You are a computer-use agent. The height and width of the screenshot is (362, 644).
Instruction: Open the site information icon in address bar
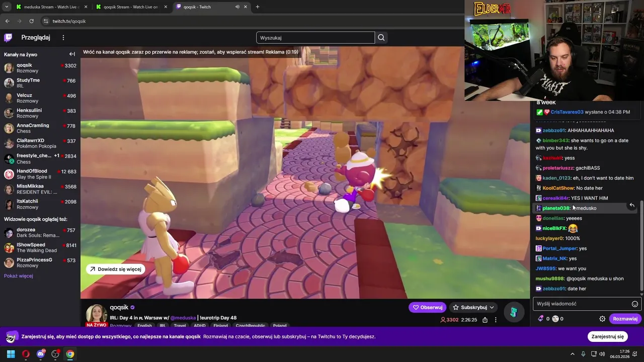pyautogui.click(x=46, y=21)
